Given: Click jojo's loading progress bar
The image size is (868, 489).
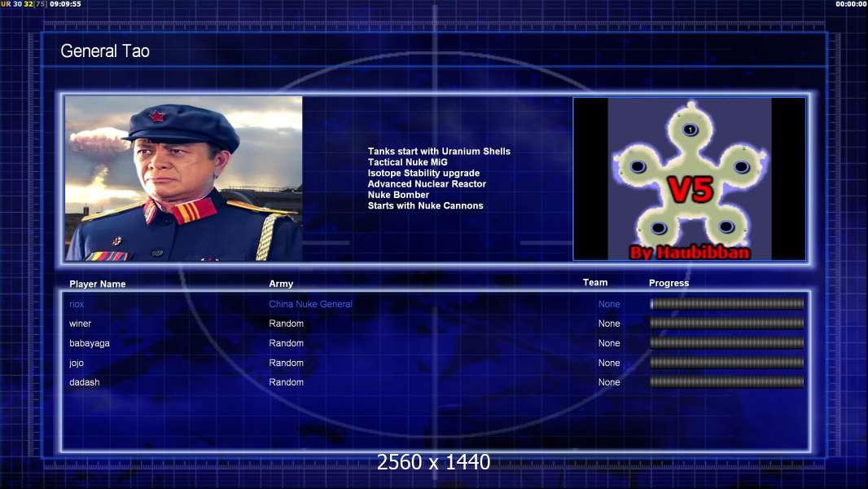Looking at the screenshot, I should point(727,363).
